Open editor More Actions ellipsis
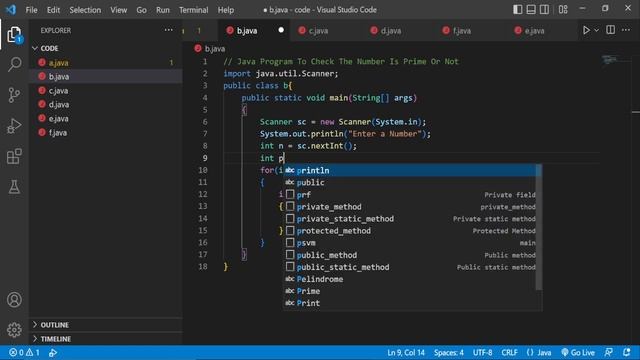 tap(626, 30)
